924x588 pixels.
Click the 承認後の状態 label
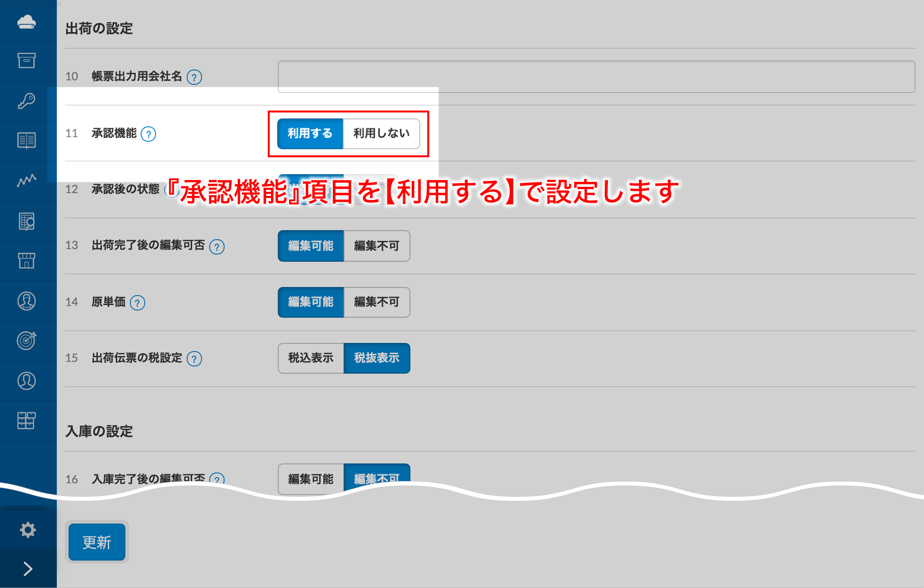tap(125, 189)
